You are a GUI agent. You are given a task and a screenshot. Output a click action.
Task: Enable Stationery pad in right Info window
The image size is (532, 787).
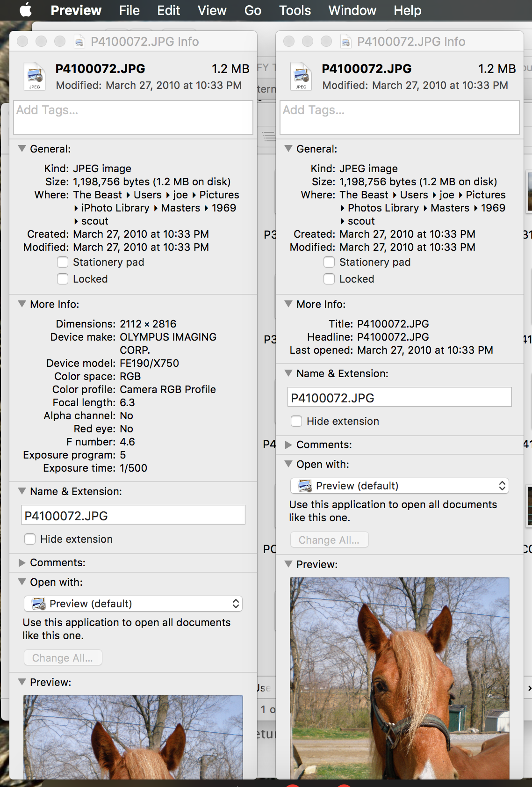coord(329,262)
